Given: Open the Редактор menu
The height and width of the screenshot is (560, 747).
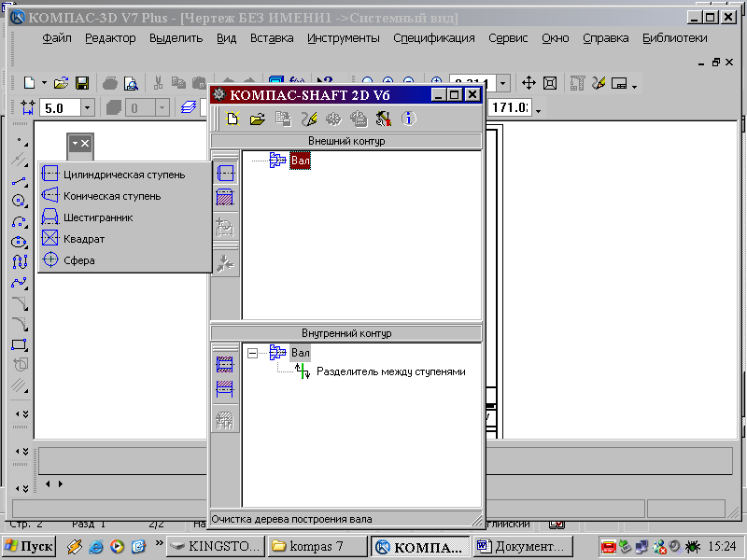Looking at the screenshot, I should (110, 38).
